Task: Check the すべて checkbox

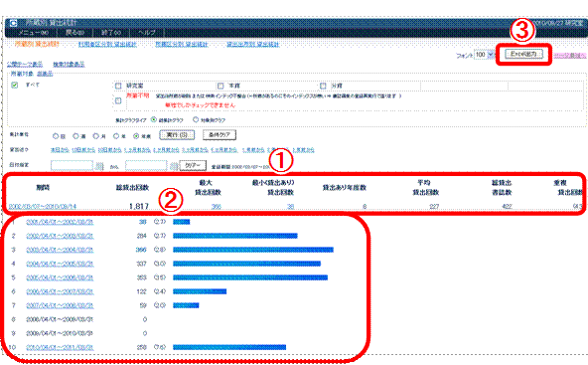Action: (x=14, y=85)
